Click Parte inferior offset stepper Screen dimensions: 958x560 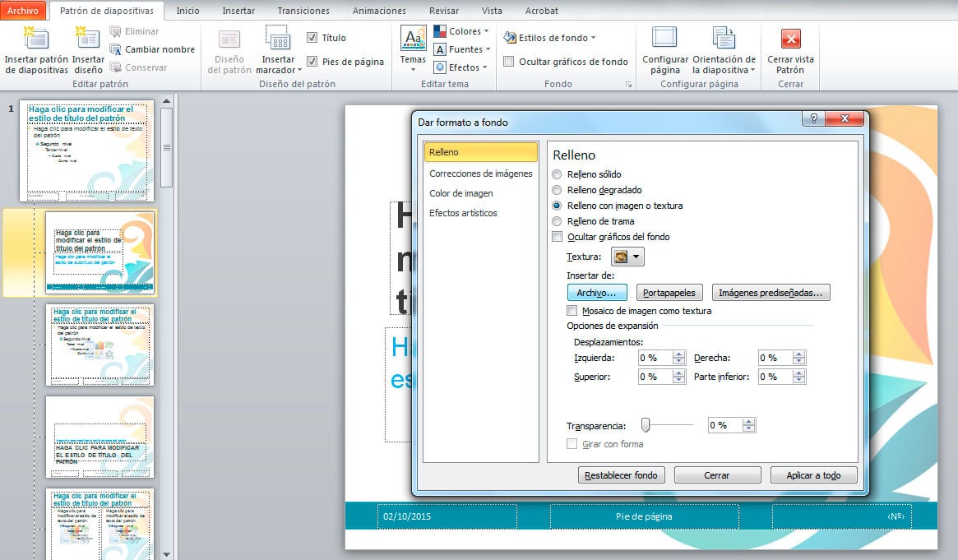tap(798, 377)
